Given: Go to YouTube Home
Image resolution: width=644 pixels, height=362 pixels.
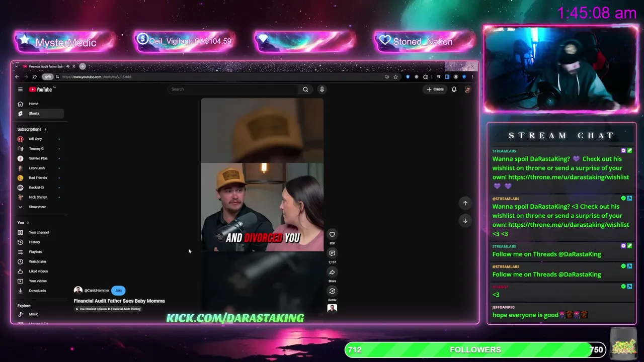Looking at the screenshot, I should coord(39,104).
